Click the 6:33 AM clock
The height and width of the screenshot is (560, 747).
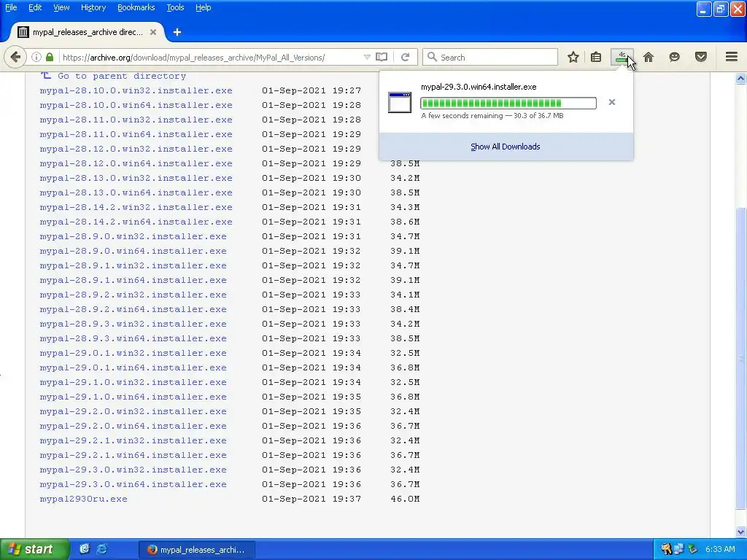[720, 550]
